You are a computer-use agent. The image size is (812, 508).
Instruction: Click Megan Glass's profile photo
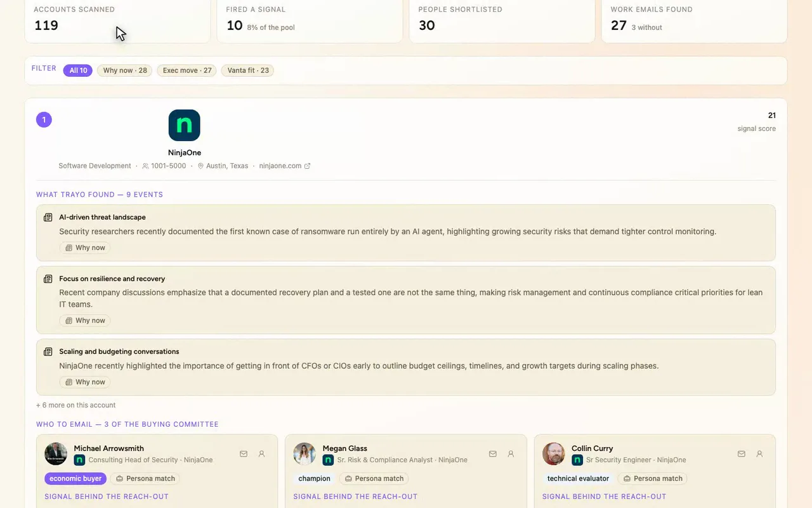(x=304, y=454)
